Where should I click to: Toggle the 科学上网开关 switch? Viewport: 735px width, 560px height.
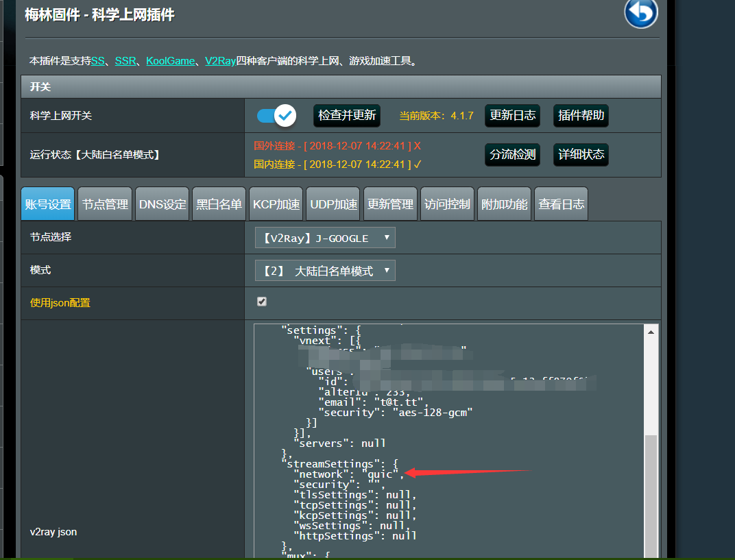click(276, 115)
